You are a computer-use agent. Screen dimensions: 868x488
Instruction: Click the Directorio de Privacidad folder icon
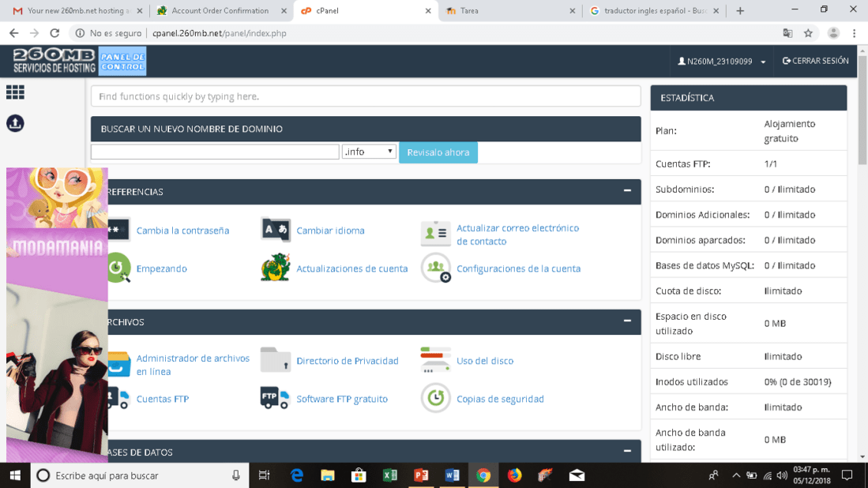coord(276,360)
